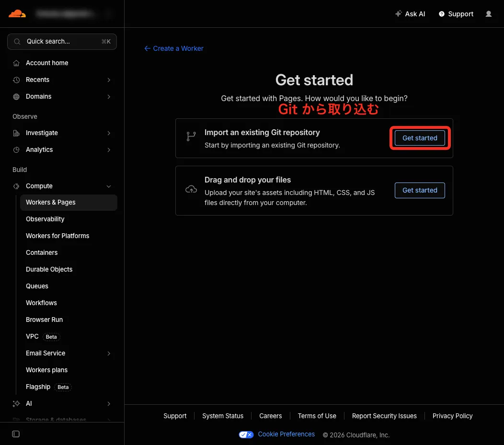
Task: Open Cookie Preferences link
Action: (x=286, y=434)
